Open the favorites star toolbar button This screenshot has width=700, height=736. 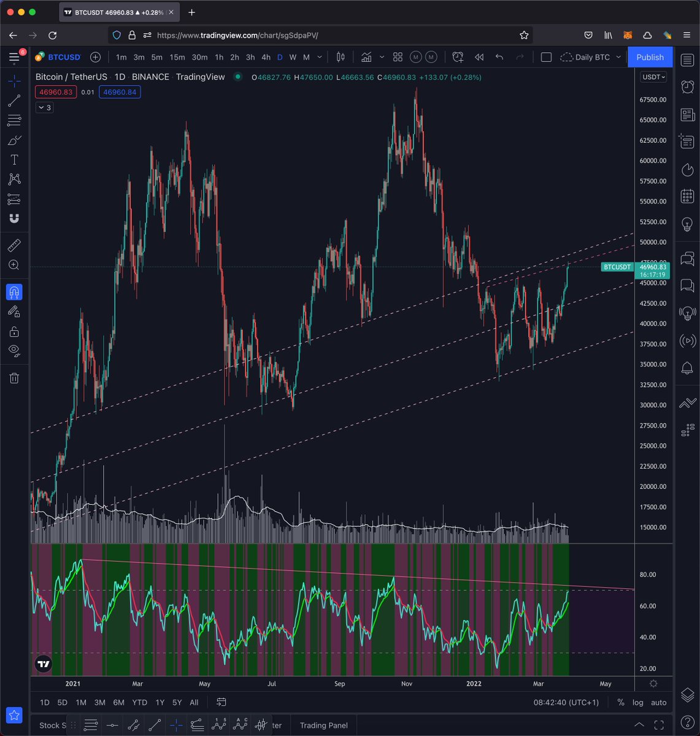(15, 715)
